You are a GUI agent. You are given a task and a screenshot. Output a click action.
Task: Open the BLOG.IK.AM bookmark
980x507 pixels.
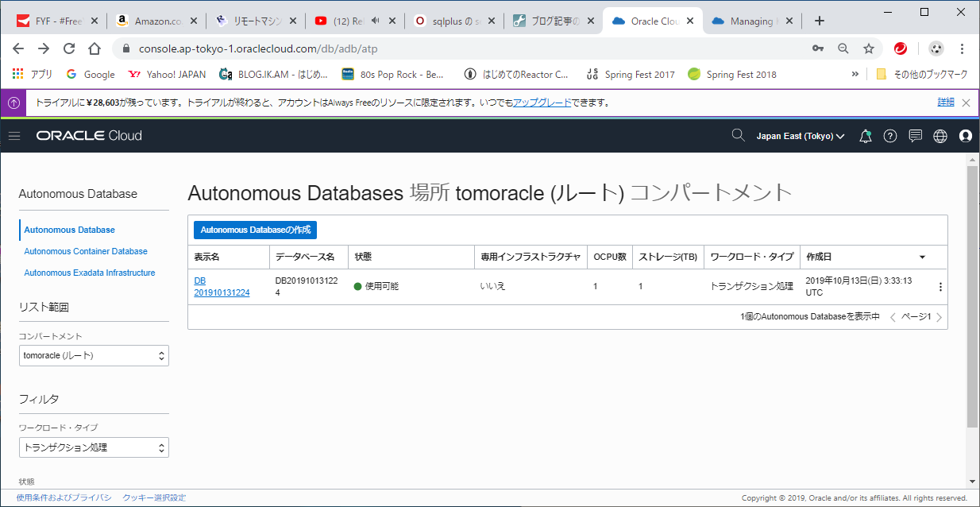(273, 74)
